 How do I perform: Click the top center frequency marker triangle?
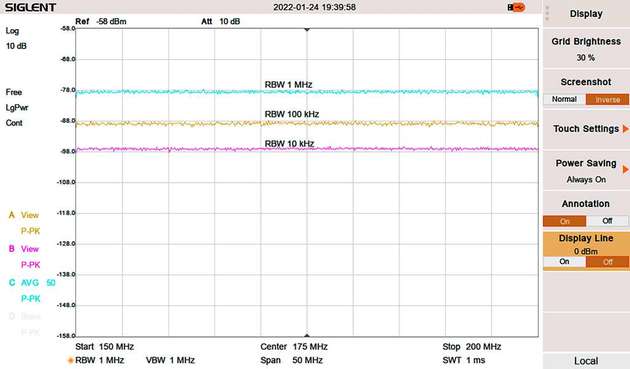coord(307,30)
